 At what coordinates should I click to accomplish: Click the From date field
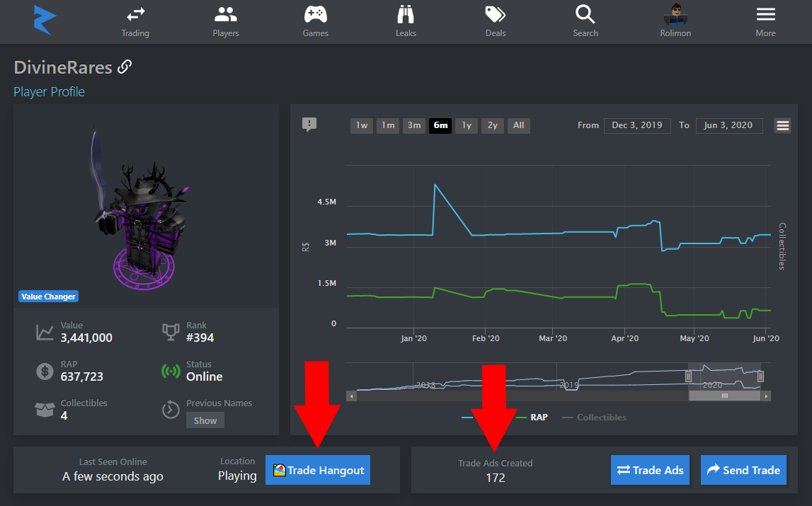point(637,125)
